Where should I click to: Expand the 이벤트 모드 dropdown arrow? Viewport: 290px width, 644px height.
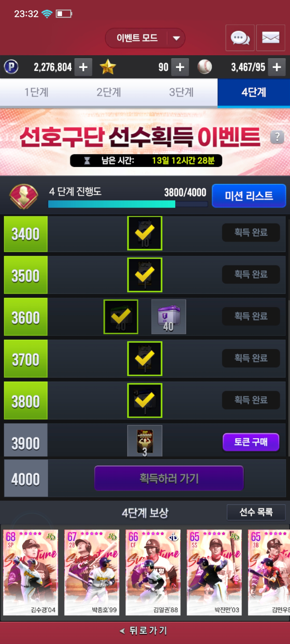176,38
